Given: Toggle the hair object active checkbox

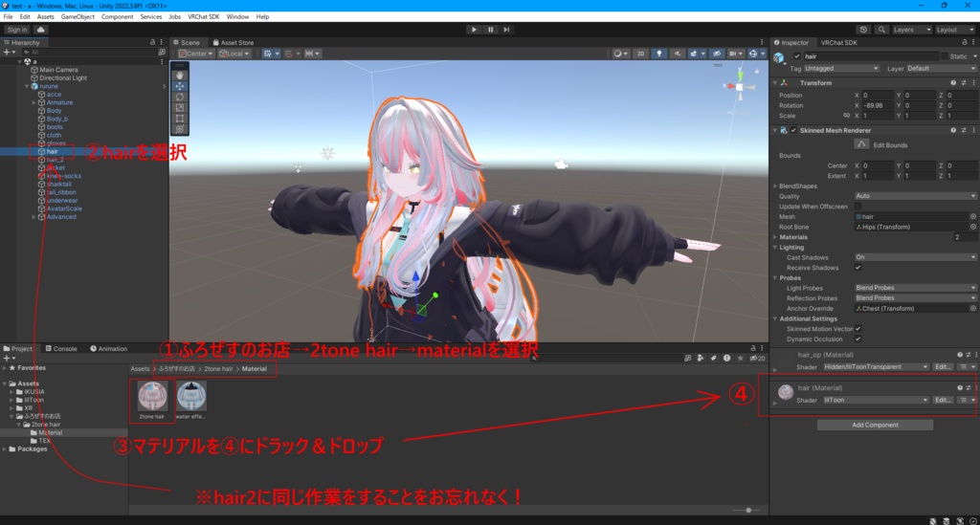Looking at the screenshot, I should click(797, 56).
